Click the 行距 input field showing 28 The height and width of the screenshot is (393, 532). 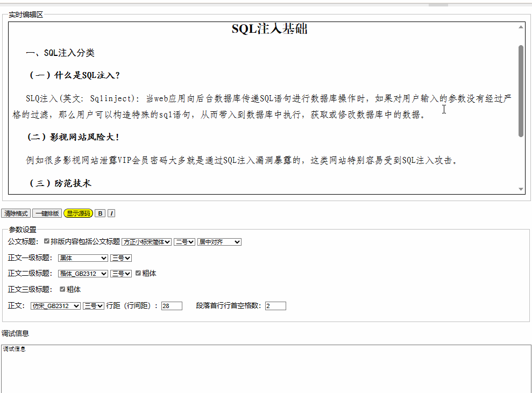tap(172, 306)
